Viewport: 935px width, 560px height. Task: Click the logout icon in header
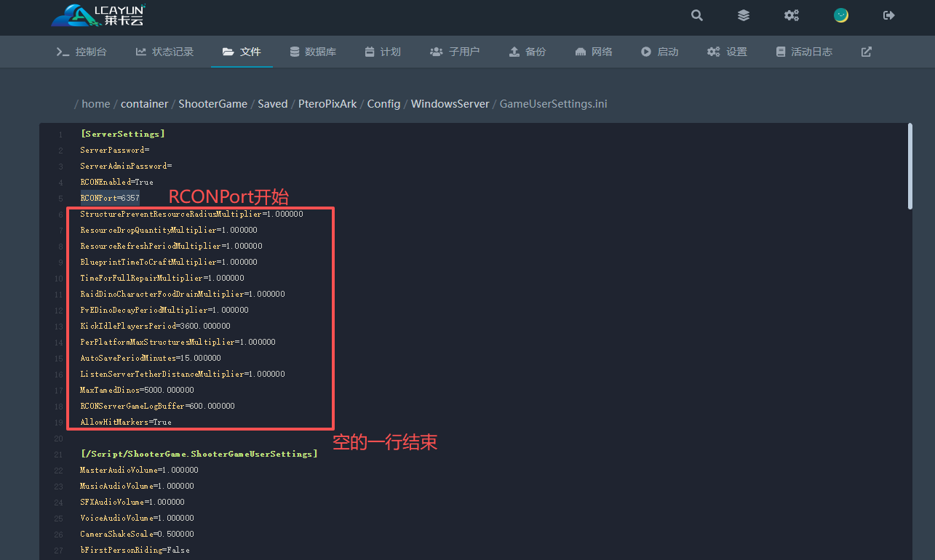point(888,15)
